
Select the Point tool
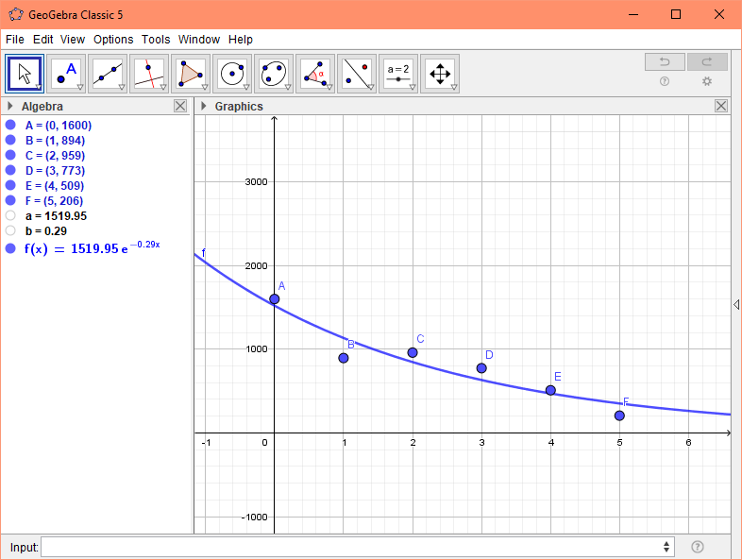click(x=66, y=74)
